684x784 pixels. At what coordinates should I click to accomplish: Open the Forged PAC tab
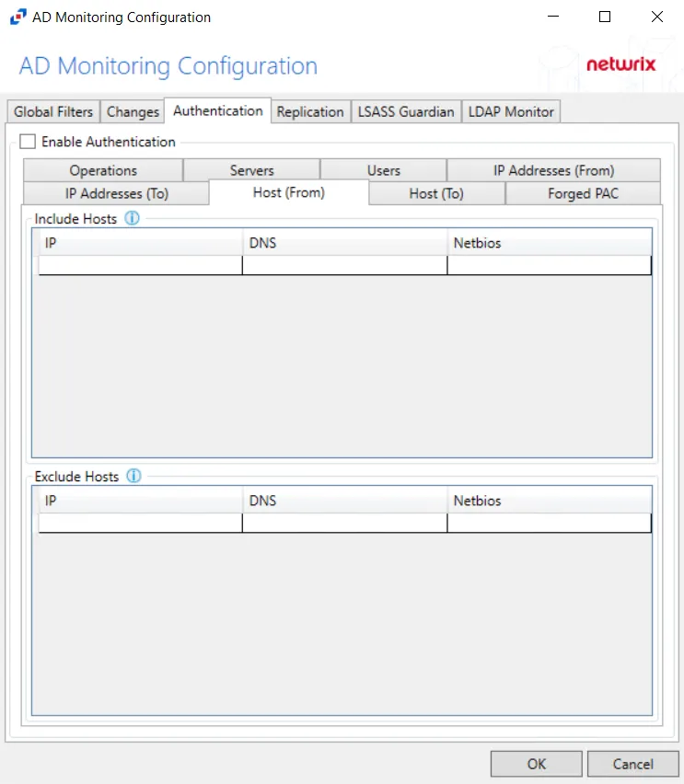pyautogui.click(x=583, y=193)
